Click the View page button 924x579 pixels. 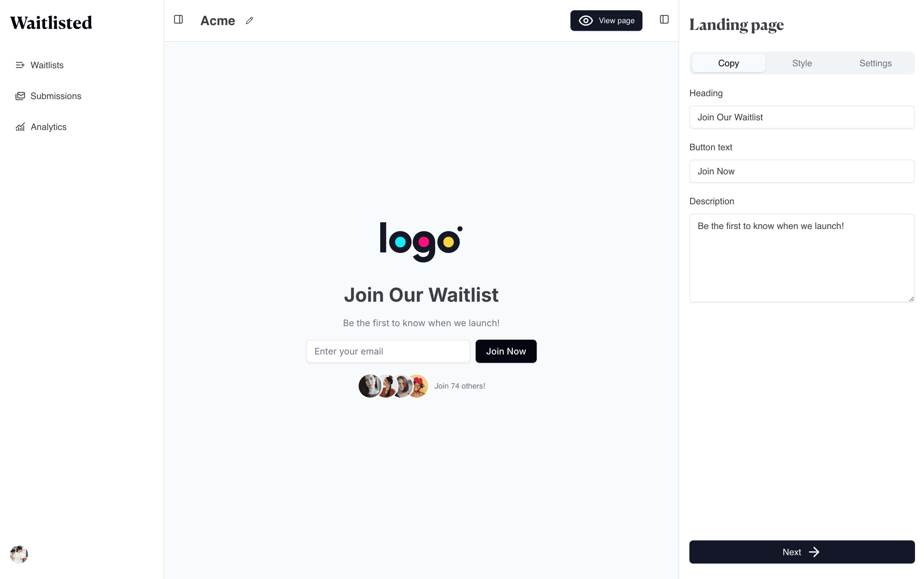click(x=606, y=21)
